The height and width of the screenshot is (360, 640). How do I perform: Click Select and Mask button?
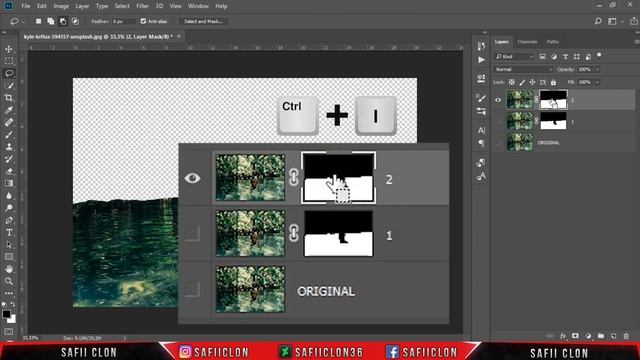point(203,21)
